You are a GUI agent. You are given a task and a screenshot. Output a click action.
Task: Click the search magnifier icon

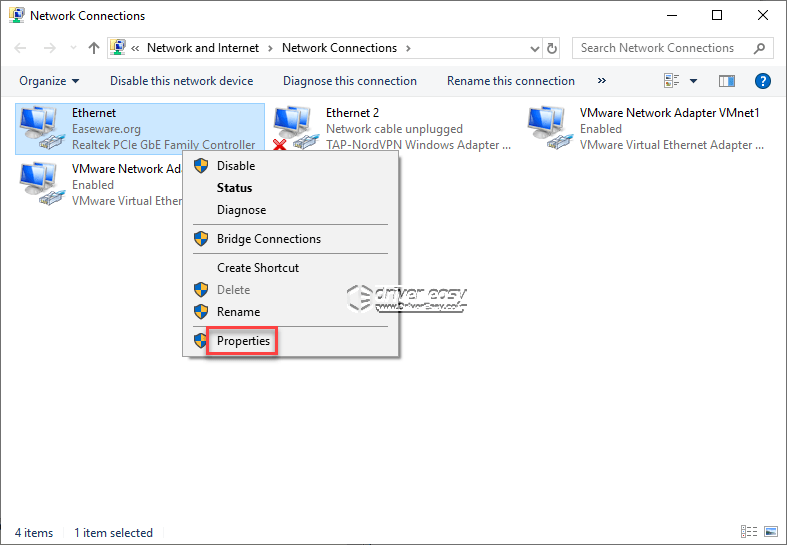760,48
